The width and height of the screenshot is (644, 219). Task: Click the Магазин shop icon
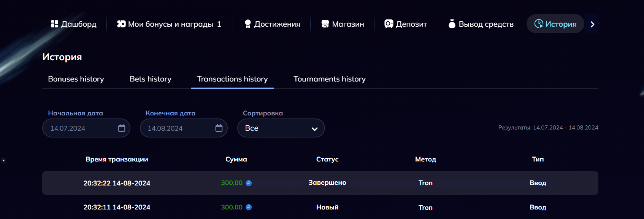coord(325,24)
